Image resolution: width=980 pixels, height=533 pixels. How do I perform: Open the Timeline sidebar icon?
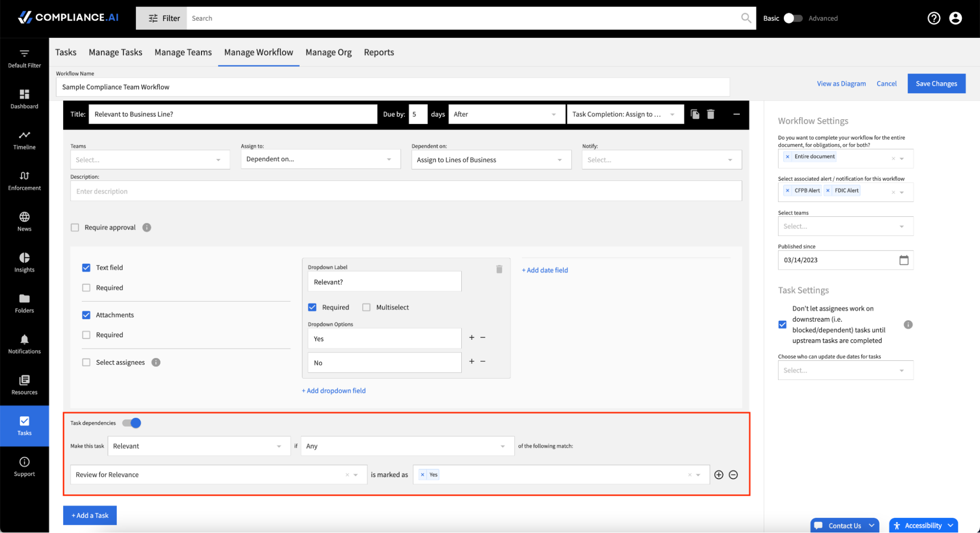[24, 140]
